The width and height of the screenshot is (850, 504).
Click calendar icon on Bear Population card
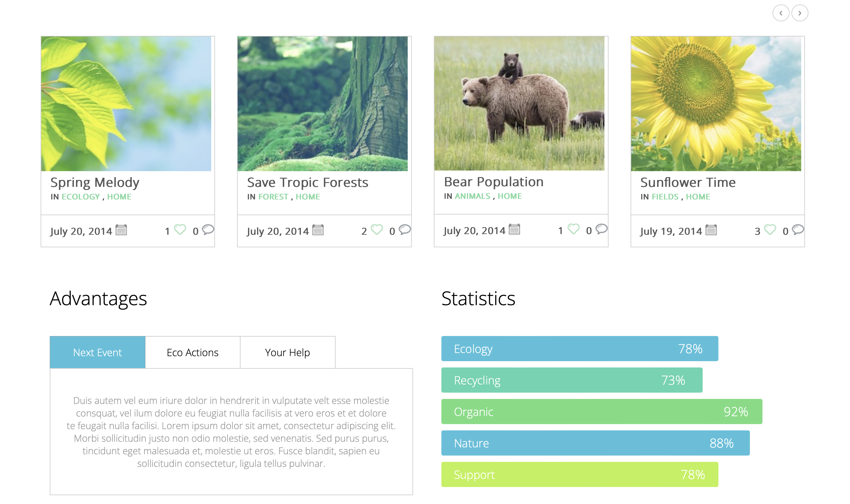(514, 229)
